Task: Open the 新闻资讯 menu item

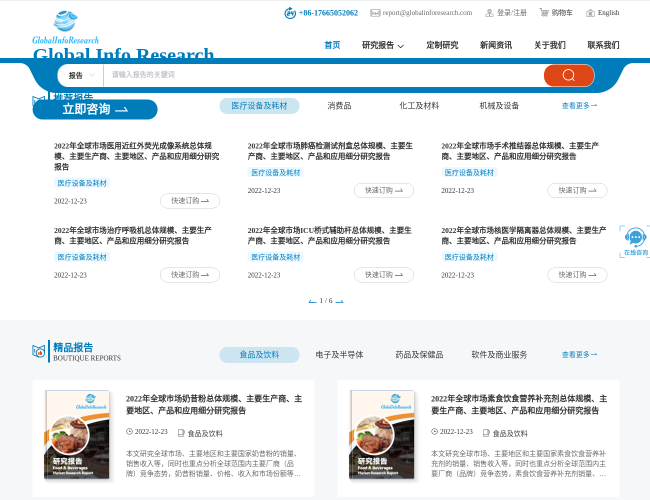Action: point(495,45)
